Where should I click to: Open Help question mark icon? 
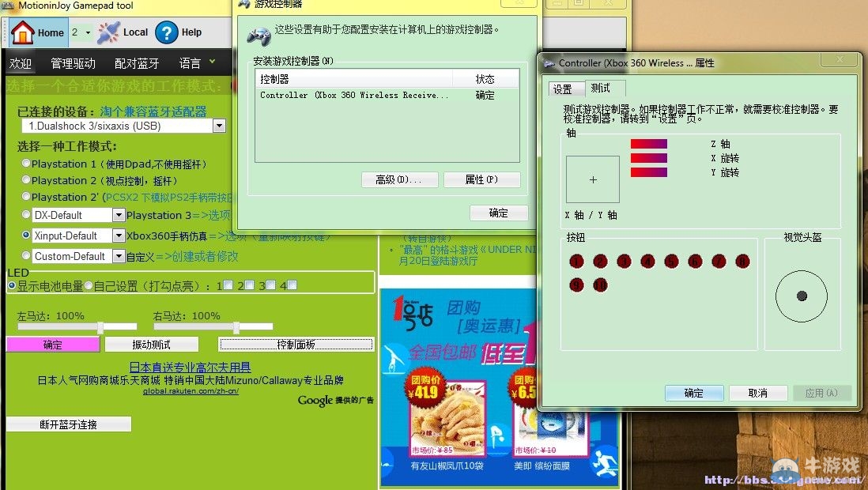pyautogui.click(x=166, y=32)
